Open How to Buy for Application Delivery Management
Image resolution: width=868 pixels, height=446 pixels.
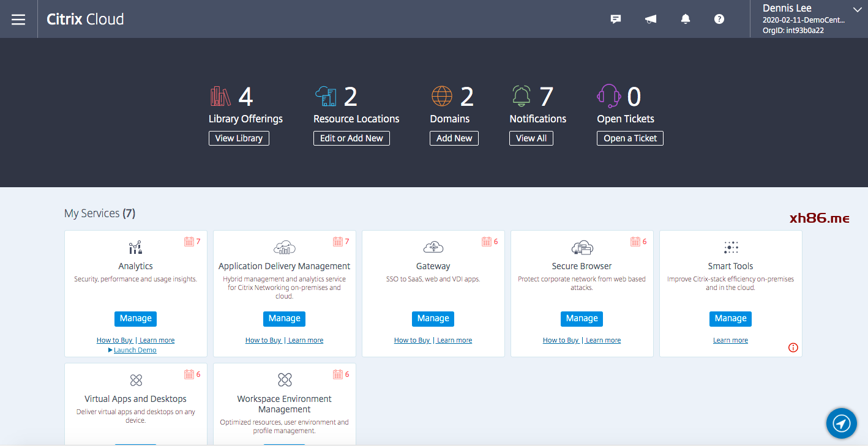(x=263, y=340)
